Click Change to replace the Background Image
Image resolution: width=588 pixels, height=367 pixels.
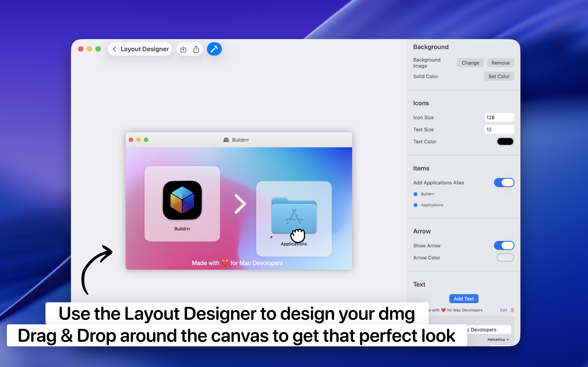tap(470, 63)
